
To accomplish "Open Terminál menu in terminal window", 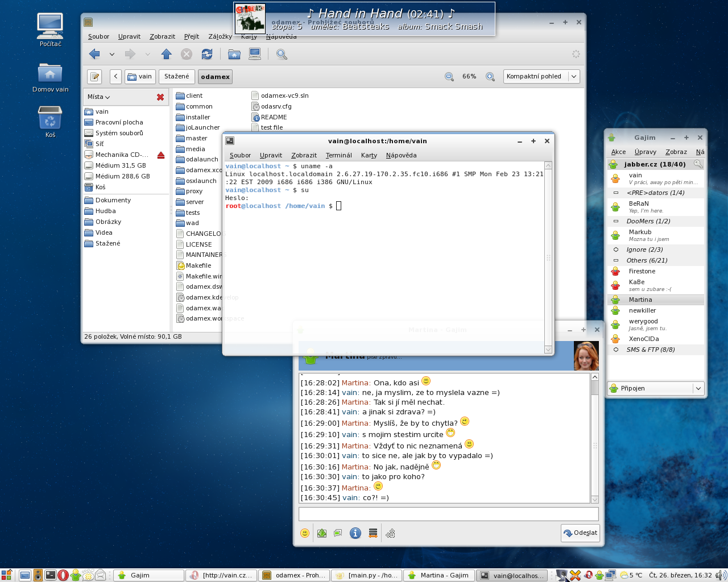I will (339, 155).
